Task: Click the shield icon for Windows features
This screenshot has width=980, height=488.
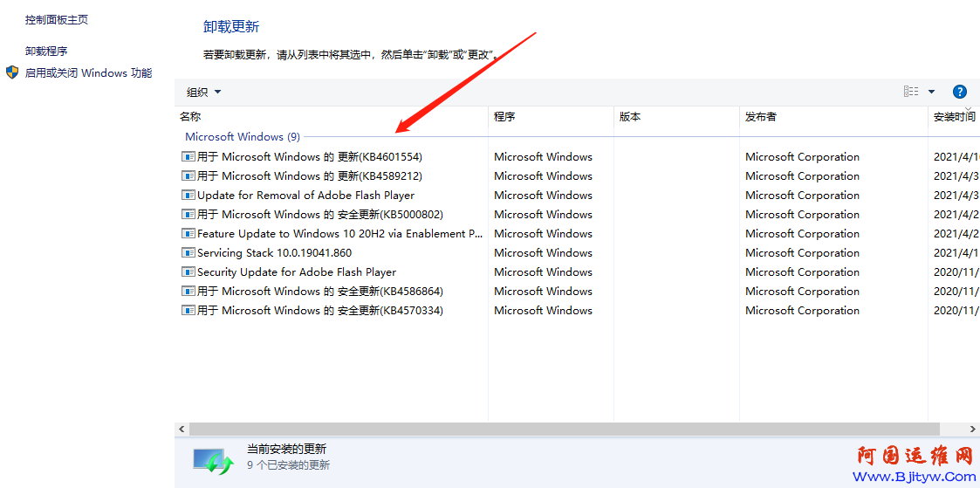Action: tap(12, 72)
